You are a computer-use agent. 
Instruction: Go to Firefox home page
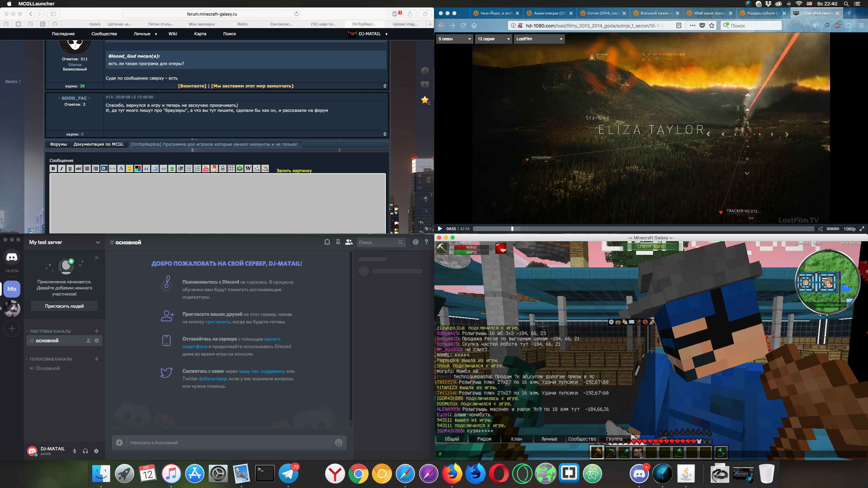tap(474, 25)
